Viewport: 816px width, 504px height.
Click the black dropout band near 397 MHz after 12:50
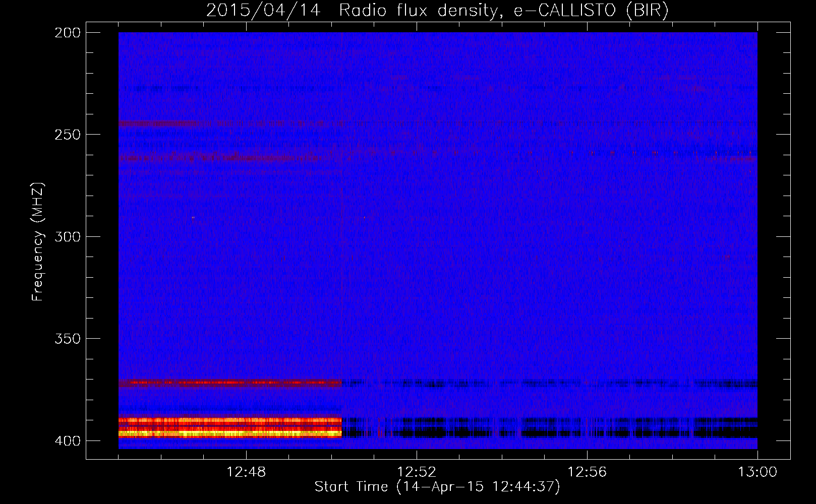[550, 432]
